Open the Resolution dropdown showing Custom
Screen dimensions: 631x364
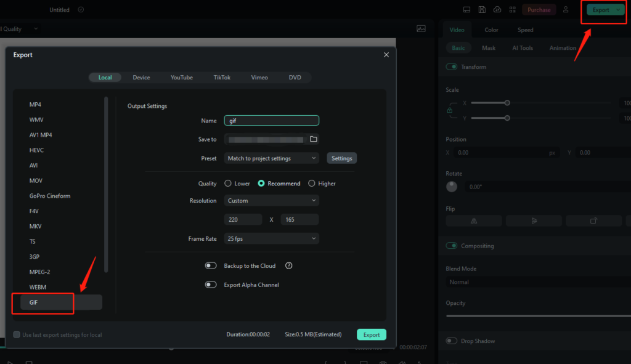tap(271, 200)
